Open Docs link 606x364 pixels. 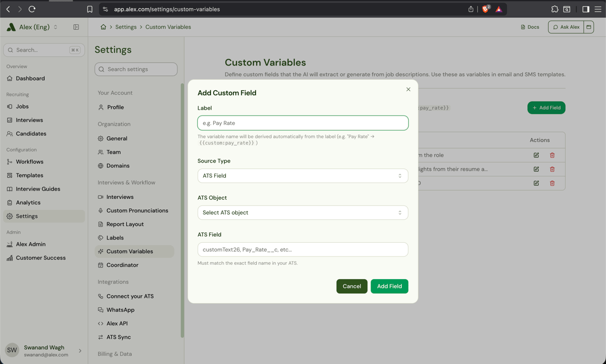click(530, 27)
